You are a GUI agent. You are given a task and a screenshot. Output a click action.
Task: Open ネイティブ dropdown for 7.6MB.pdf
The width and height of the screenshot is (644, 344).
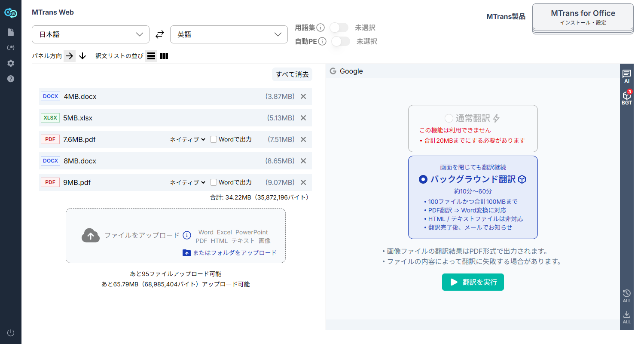[188, 139]
